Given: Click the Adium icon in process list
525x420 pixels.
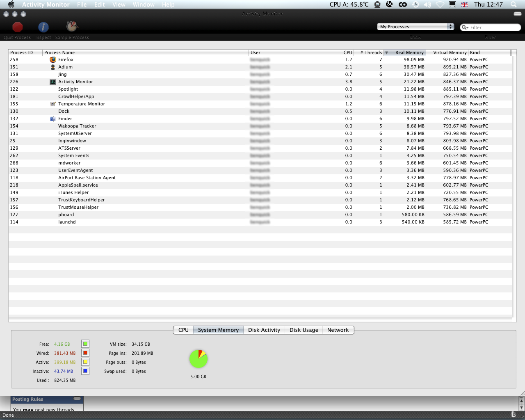Looking at the screenshot, I should click(x=53, y=67).
